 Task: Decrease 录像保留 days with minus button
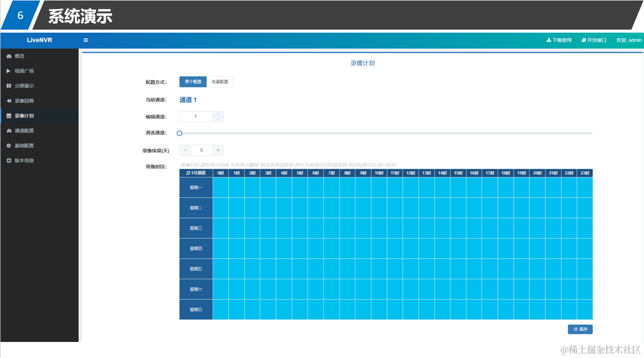(x=185, y=150)
